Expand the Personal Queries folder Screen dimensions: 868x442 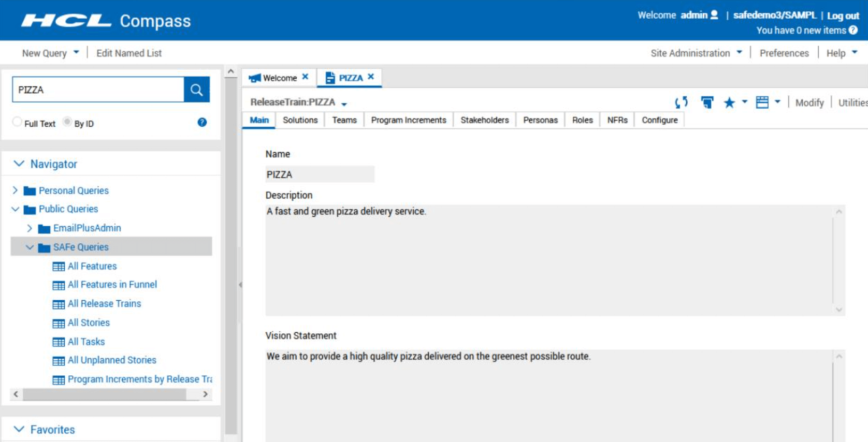15,190
